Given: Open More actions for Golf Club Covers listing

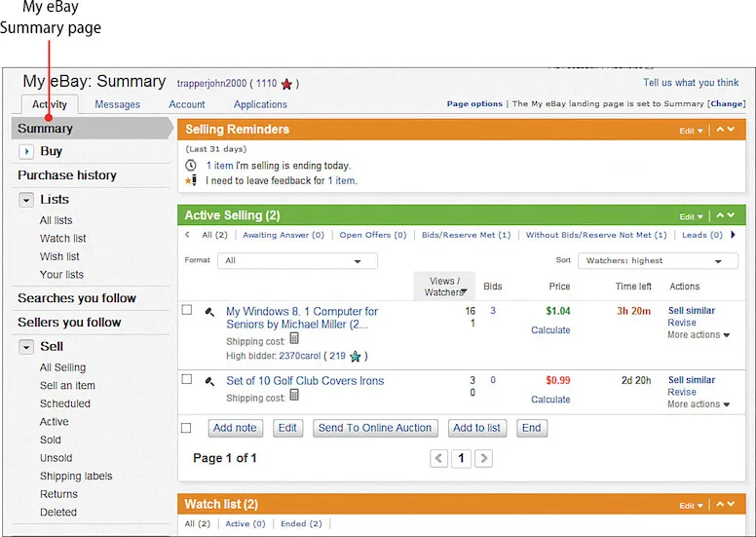Looking at the screenshot, I should (x=699, y=404).
